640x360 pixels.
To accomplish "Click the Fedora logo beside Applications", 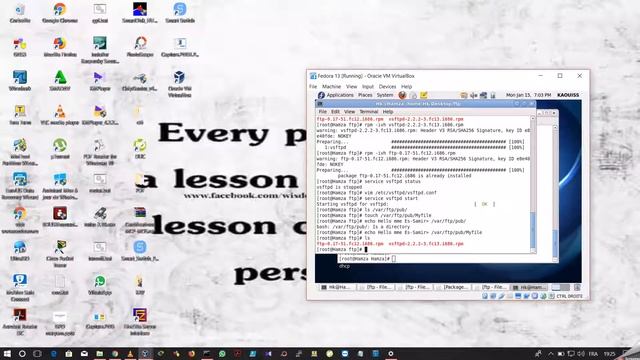I will (x=321, y=95).
